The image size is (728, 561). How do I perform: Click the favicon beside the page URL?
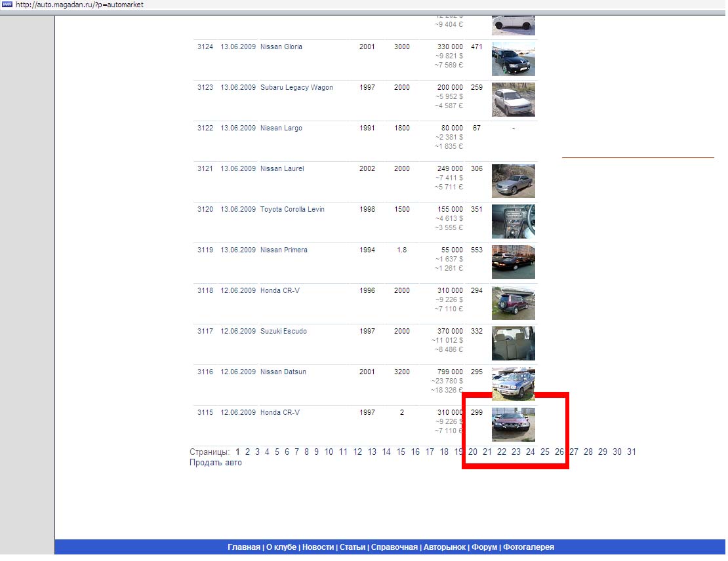[7, 5]
